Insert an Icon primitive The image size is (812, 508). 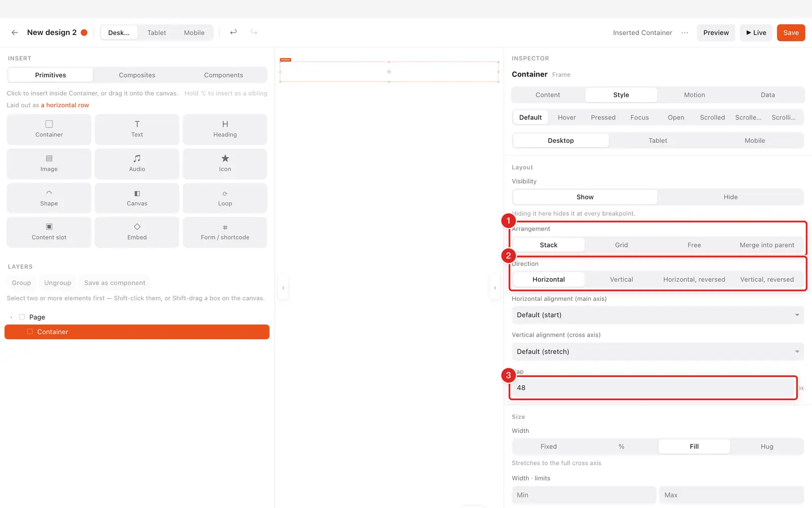[x=225, y=164]
